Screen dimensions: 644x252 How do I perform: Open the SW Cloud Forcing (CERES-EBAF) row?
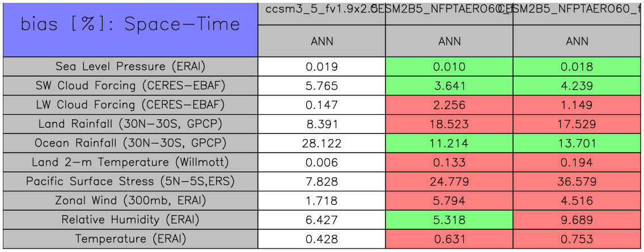130,86
